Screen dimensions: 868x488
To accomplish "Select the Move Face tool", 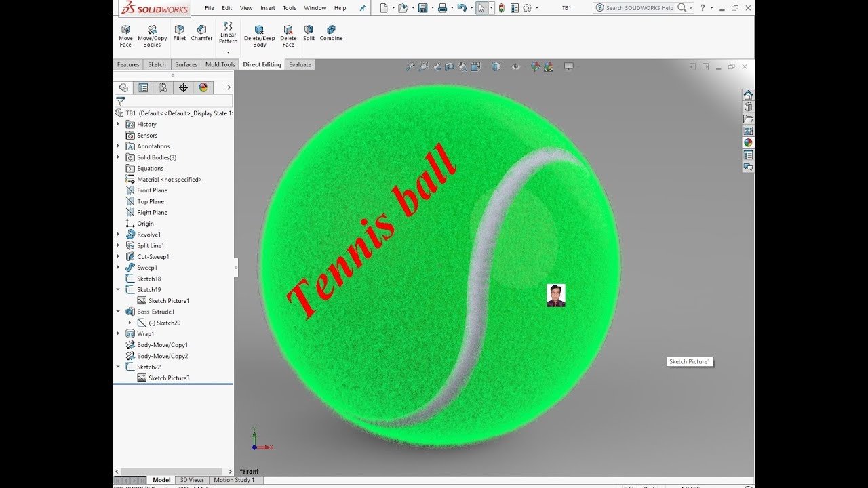I will 125,36.
